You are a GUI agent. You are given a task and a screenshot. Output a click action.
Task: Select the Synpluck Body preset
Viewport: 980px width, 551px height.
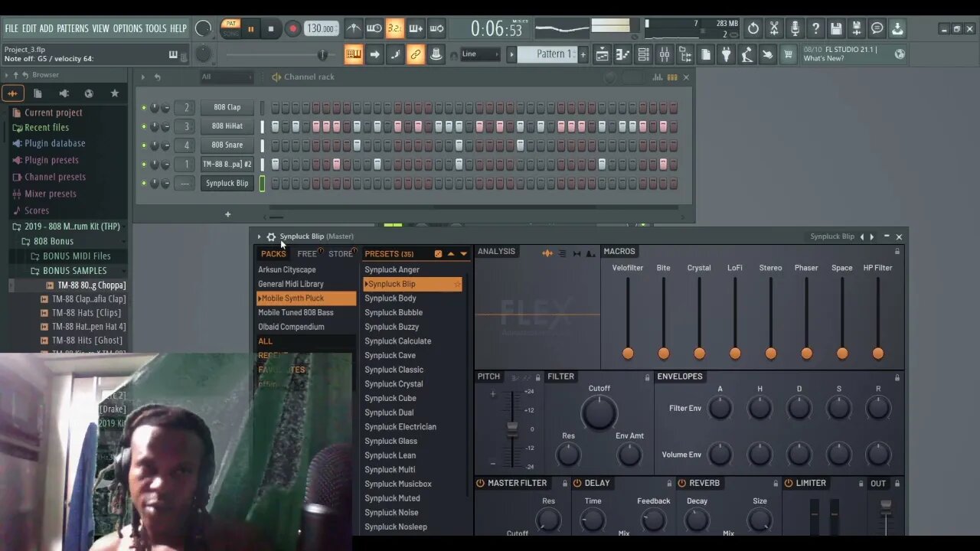390,298
